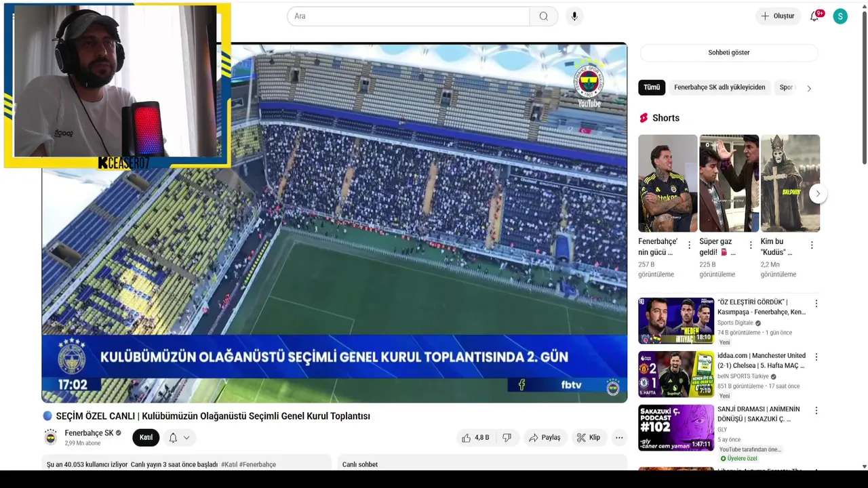This screenshot has width=868, height=488.
Task: Open the Süper gaz geldi short thumbnail
Action: tap(729, 183)
